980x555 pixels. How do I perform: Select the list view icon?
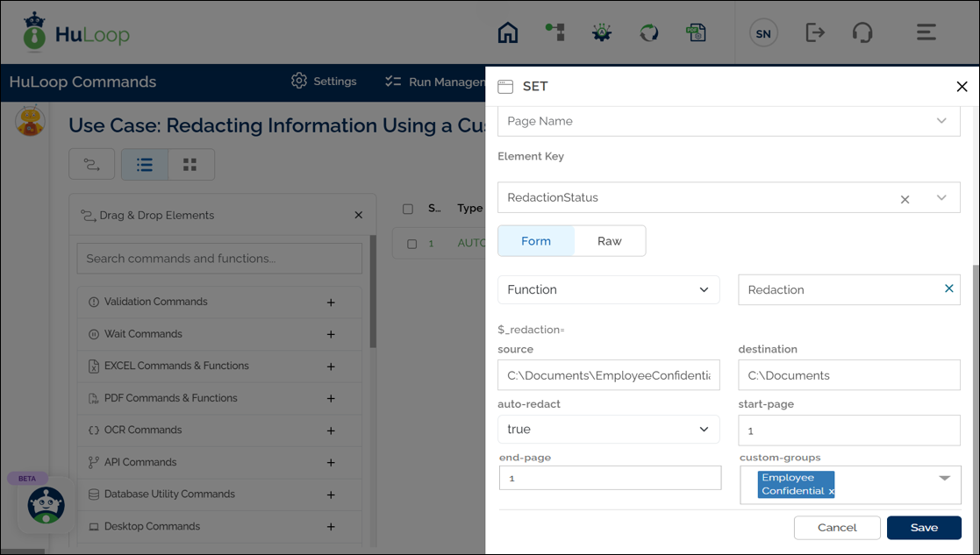pyautogui.click(x=145, y=165)
